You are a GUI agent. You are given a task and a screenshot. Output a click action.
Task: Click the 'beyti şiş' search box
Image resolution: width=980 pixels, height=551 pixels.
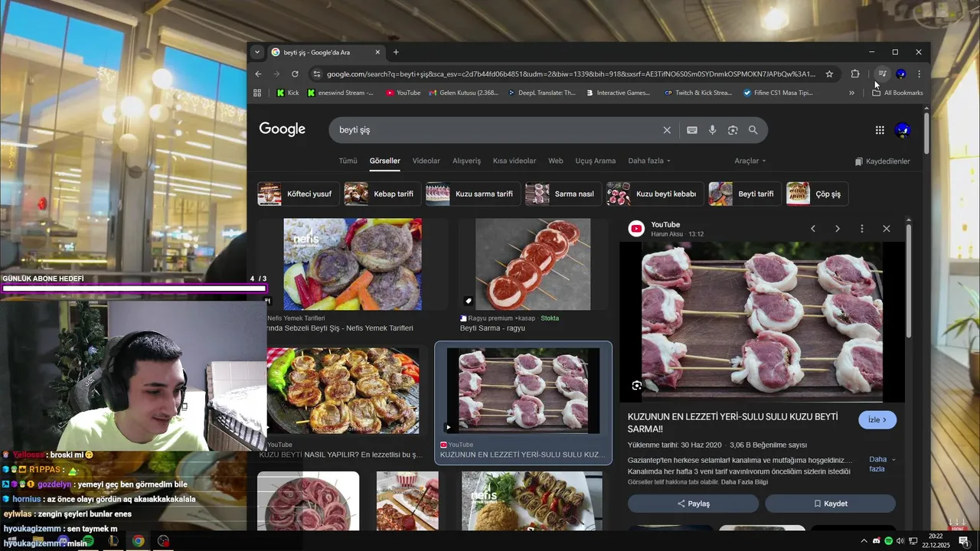498,130
